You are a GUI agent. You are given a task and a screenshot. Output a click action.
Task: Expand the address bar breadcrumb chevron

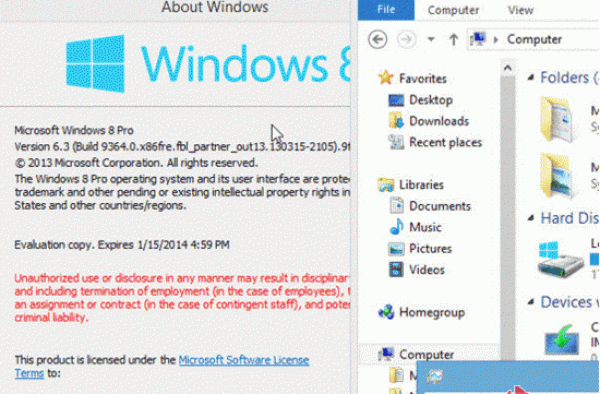coord(496,39)
